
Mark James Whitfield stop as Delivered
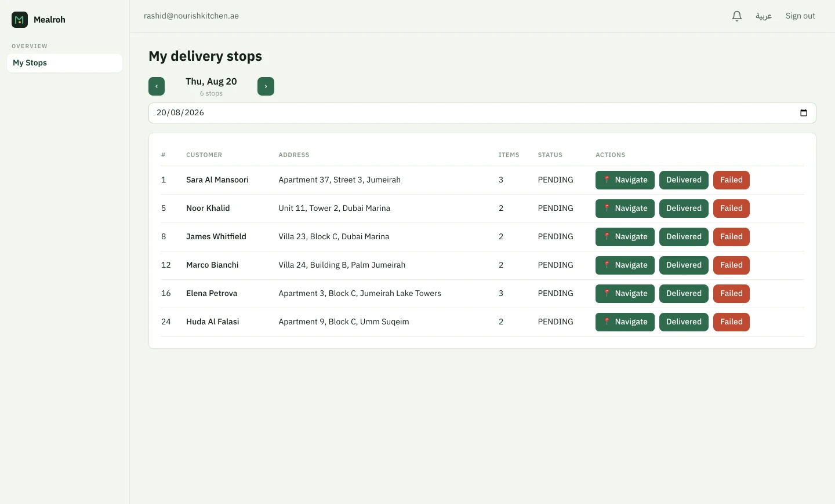684,237
